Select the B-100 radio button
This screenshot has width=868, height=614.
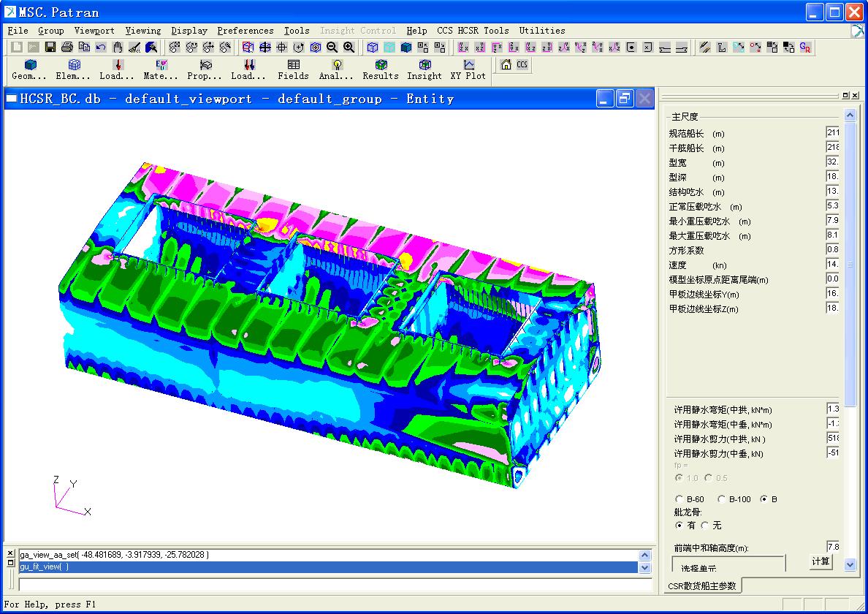[722, 499]
